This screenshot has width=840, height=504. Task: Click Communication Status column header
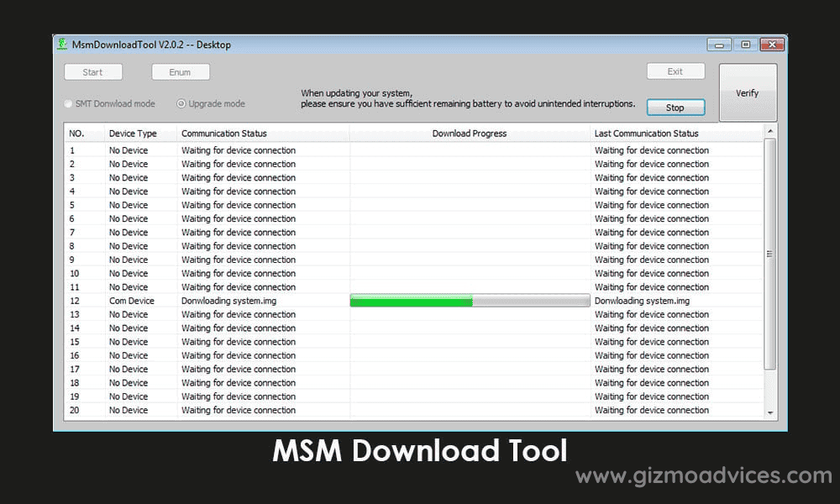pyautogui.click(x=262, y=134)
